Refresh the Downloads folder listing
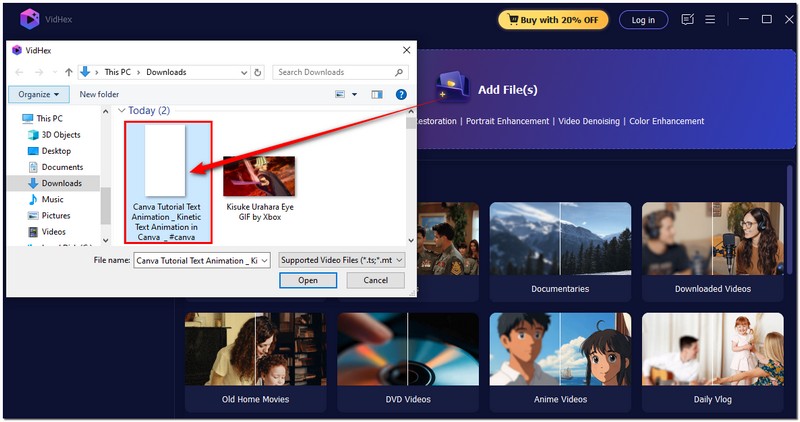This screenshot has height=422, width=800. click(259, 72)
